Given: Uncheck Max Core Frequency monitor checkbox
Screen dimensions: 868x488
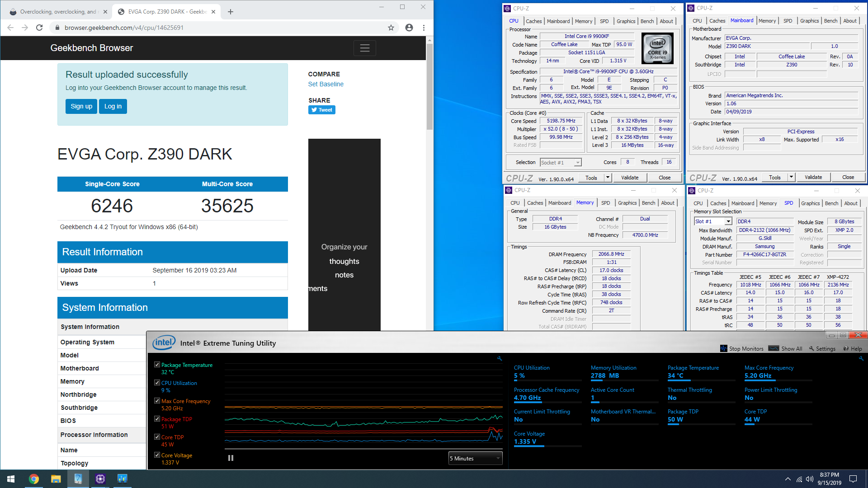Looking at the screenshot, I should tap(157, 400).
